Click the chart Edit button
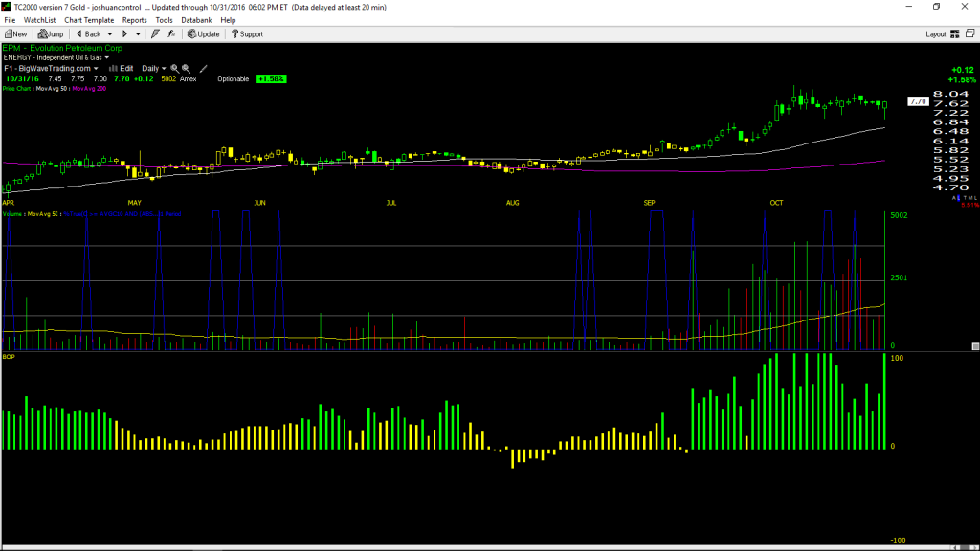Screen dimensions: 980x551 point(122,69)
